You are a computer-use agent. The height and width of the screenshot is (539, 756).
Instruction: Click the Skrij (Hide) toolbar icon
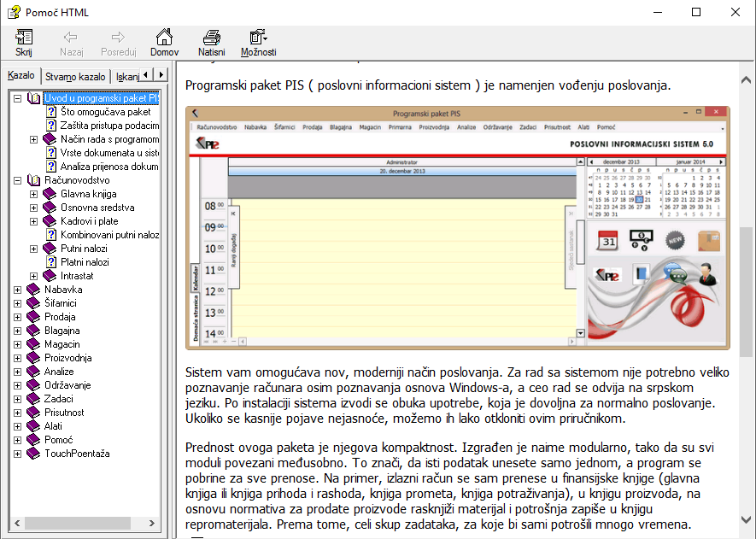24,37
